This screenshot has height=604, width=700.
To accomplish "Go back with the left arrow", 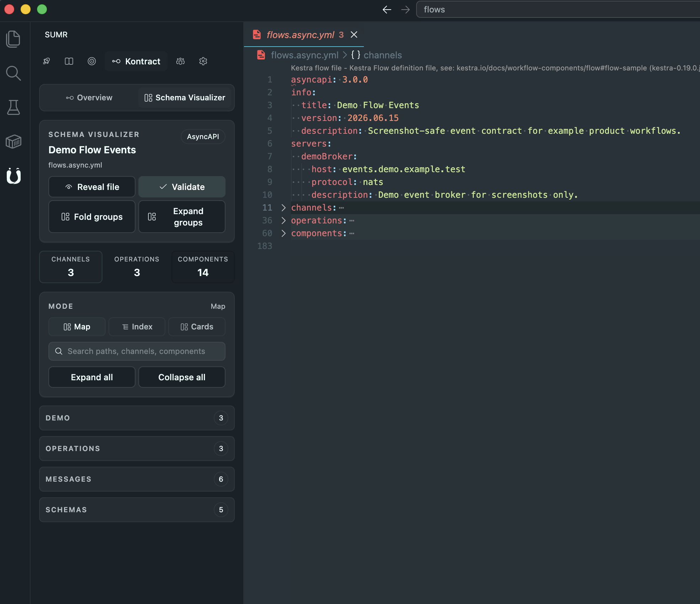I will pos(387,10).
